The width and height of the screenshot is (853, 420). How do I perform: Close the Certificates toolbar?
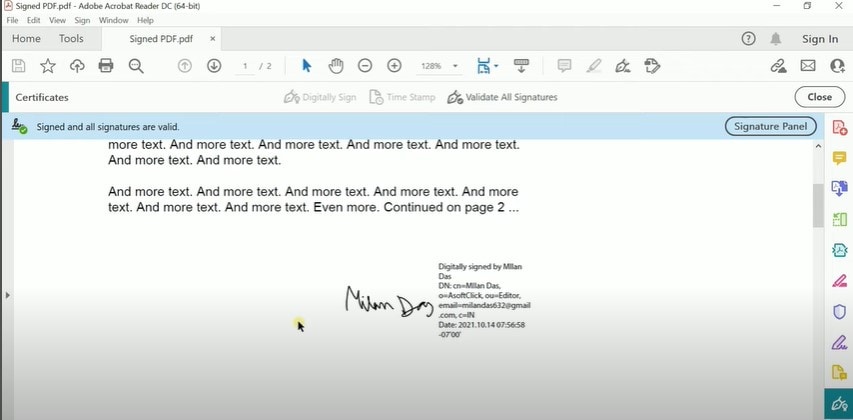[x=820, y=97]
